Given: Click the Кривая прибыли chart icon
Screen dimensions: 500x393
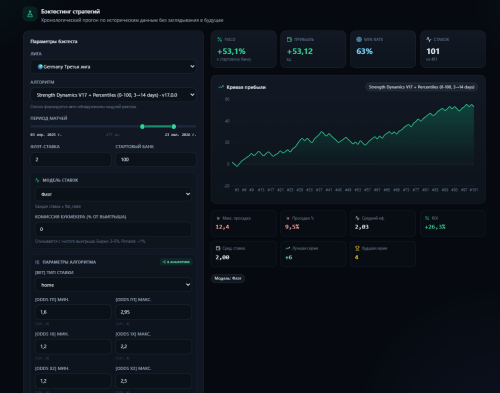Looking at the screenshot, I should [x=221, y=87].
